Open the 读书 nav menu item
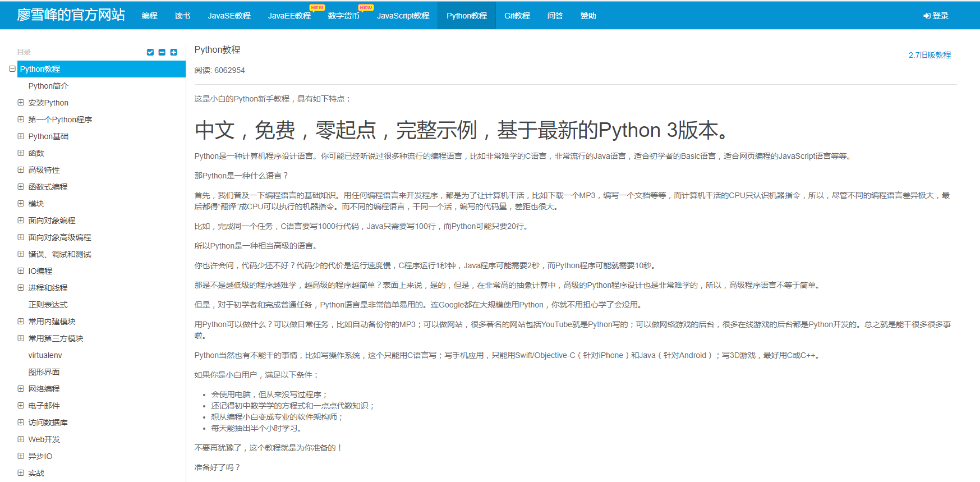This screenshot has width=980, height=482. point(182,16)
